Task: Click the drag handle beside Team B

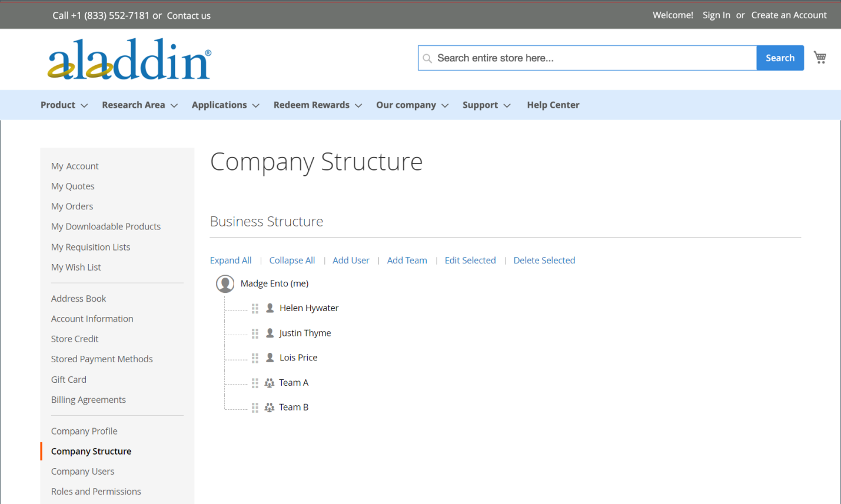Action: [x=255, y=408]
